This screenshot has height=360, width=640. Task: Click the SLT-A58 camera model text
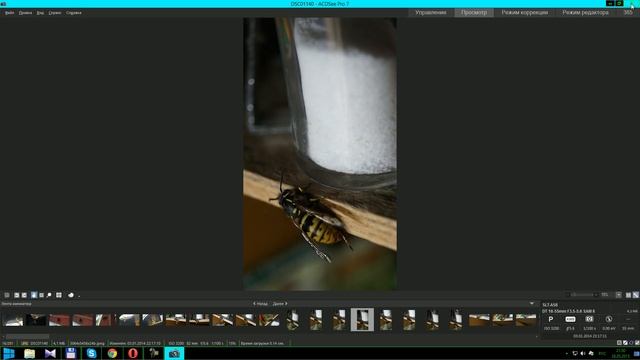550,305
